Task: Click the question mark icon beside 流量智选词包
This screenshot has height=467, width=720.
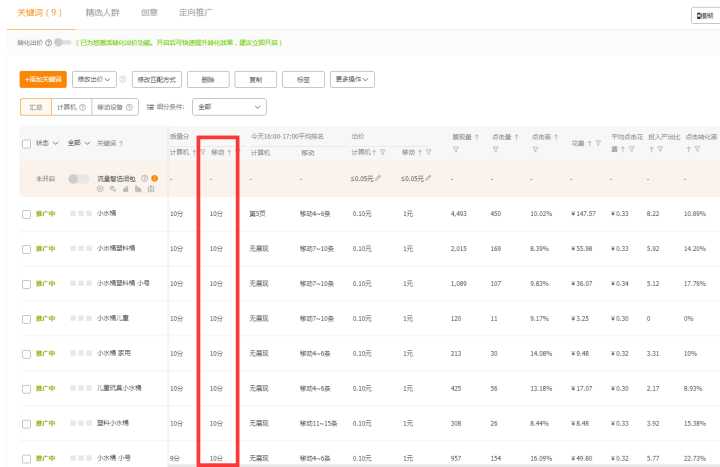Action: coord(144,178)
